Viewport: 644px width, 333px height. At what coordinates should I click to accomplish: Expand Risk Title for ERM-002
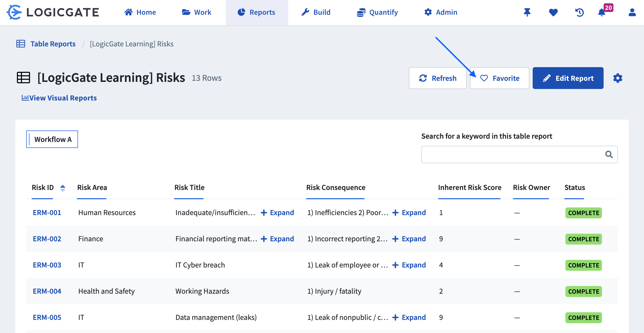tap(278, 239)
